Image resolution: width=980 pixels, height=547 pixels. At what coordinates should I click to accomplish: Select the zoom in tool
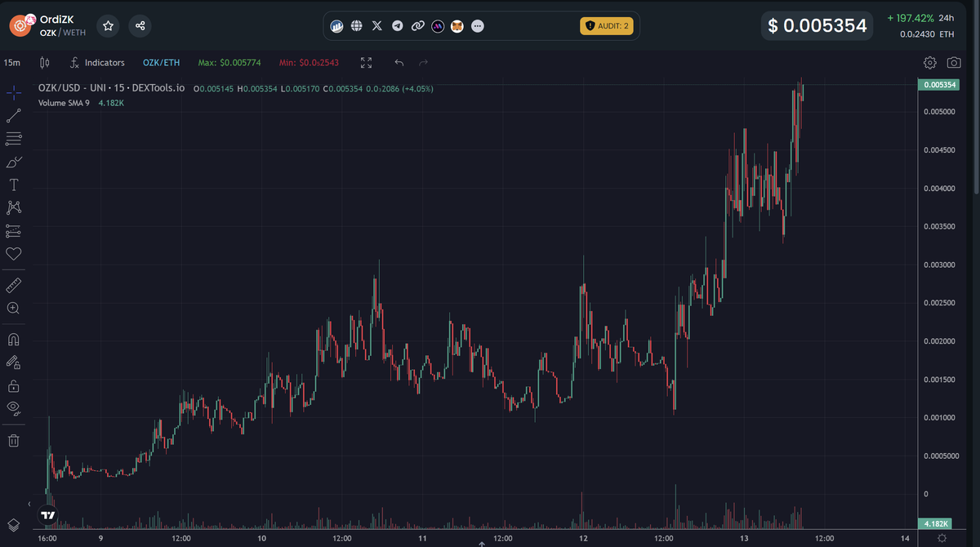point(14,308)
